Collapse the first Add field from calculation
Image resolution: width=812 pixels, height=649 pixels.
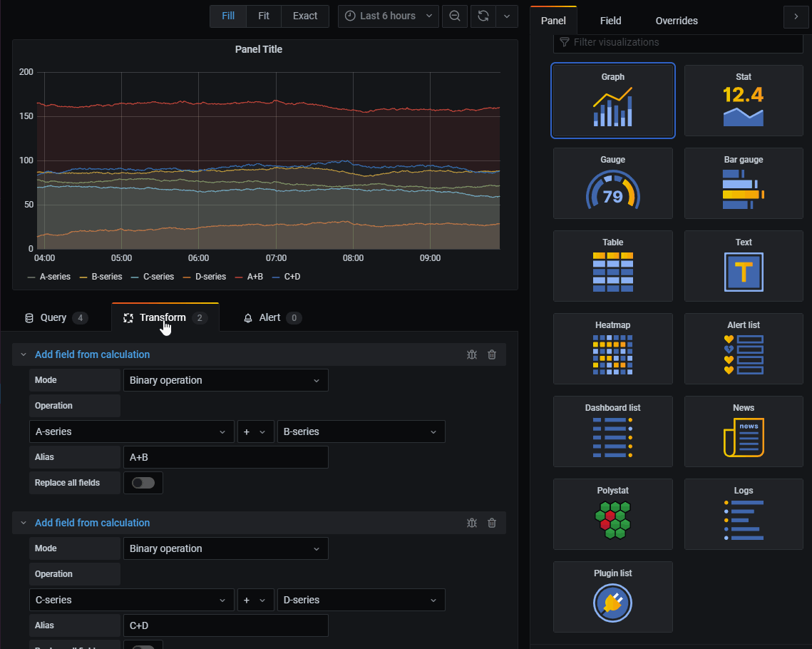tap(24, 354)
